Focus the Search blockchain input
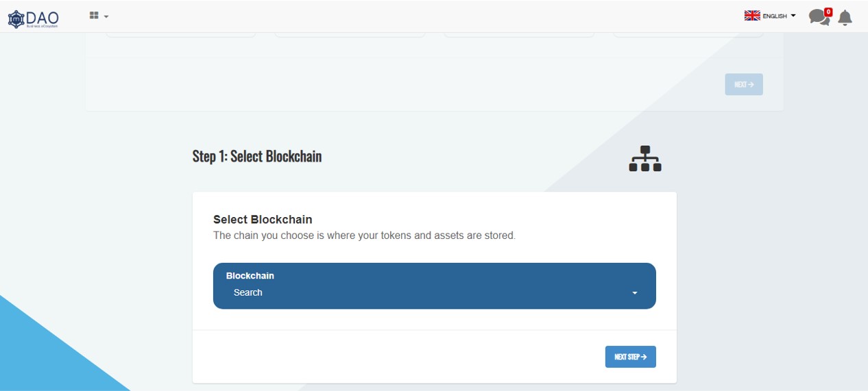Screen dimensions: 868x391 click(411, 292)
